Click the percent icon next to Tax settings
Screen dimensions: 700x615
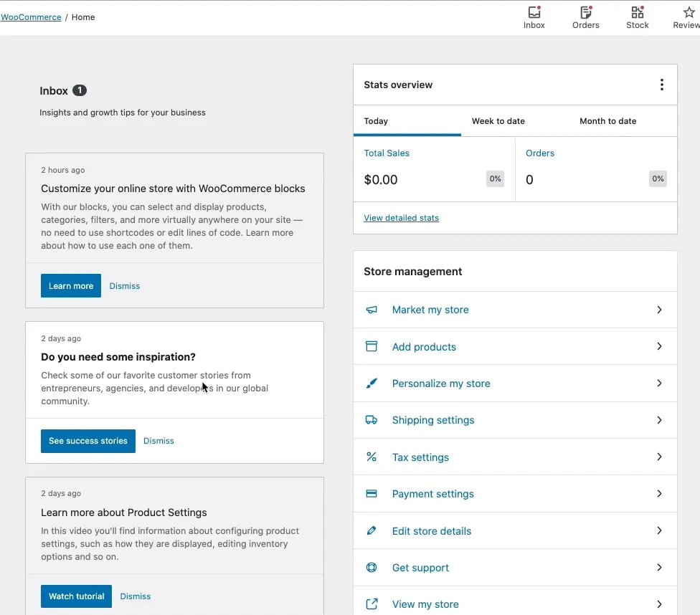coord(371,457)
